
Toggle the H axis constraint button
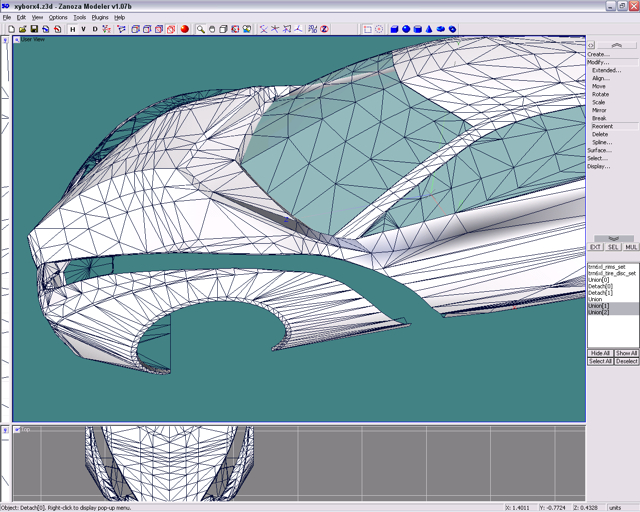pos(71,29)
